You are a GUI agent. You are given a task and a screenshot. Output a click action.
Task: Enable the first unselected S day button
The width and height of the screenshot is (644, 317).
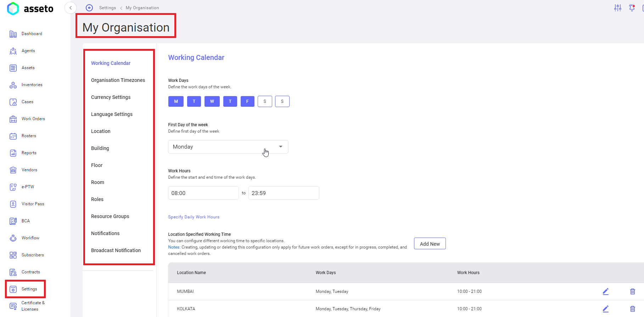coord(265,101)
